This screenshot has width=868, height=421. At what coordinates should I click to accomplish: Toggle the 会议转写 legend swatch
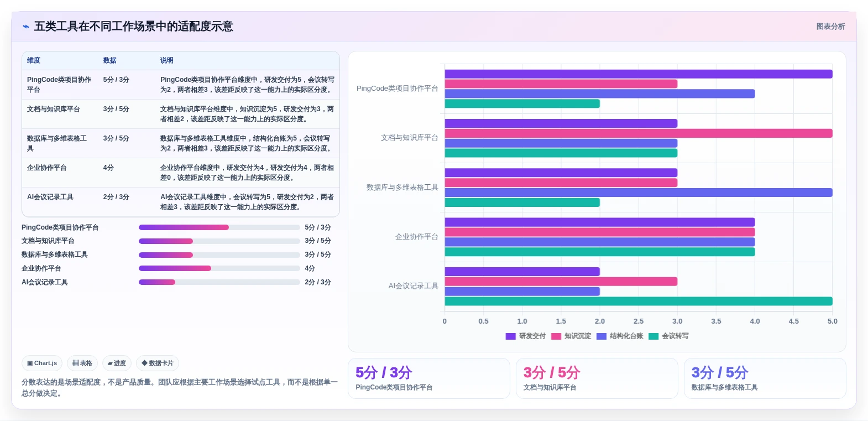coord(653,336)
